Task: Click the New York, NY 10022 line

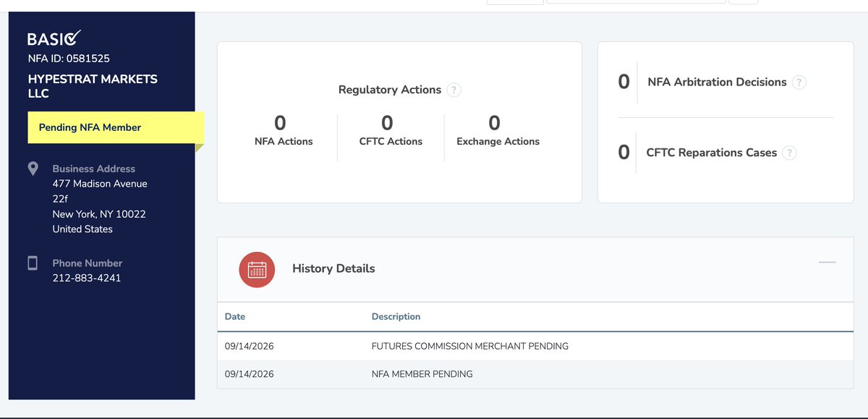Action: 99,214
